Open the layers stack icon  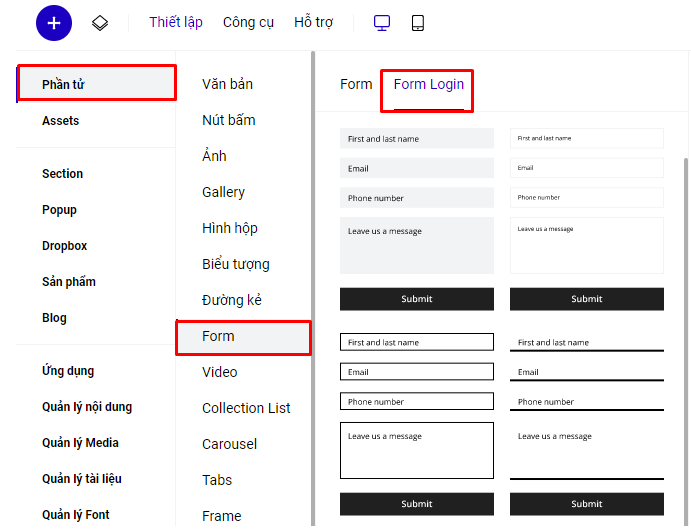100,23
